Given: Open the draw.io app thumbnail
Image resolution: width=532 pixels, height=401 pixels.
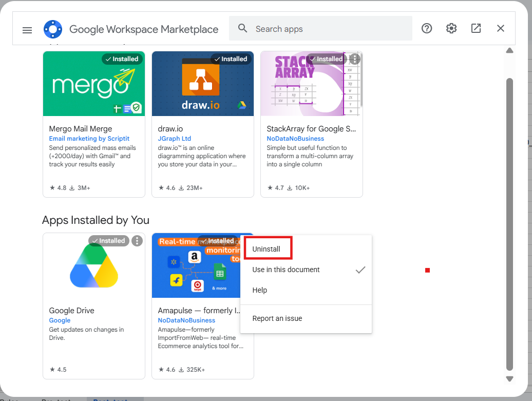Looking at the screenshot, I should [203, 84].
